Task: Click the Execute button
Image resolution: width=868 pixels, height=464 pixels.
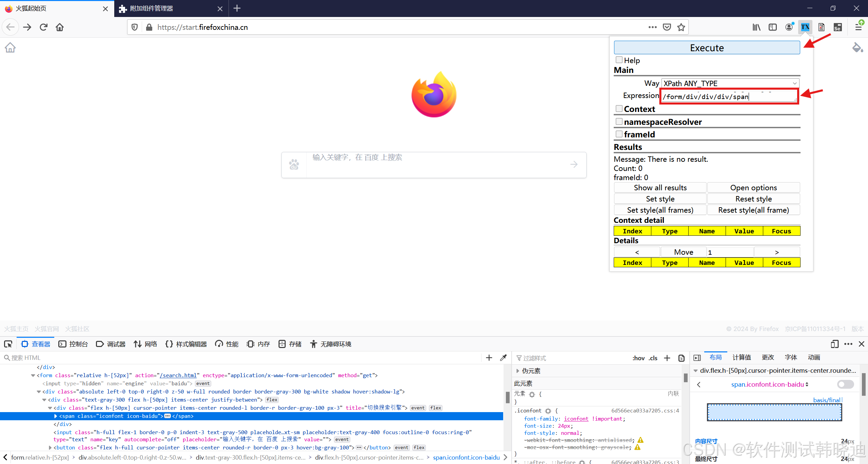Action: tap(707, 47)
